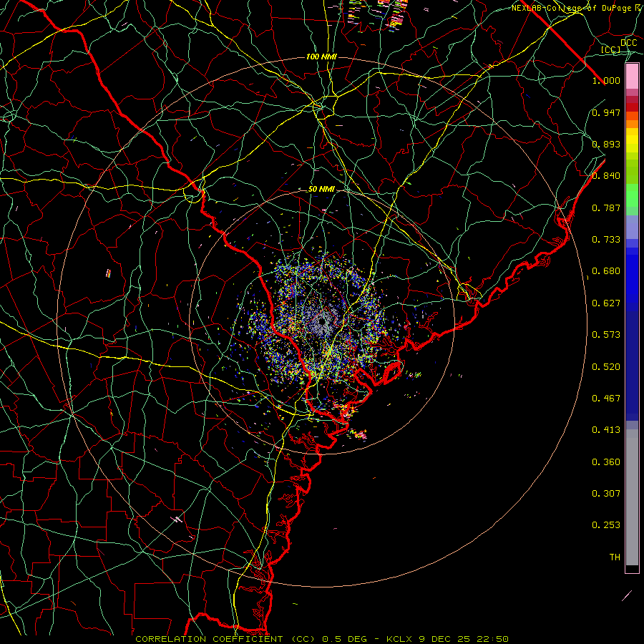Click the 0.893 scale value
The width and height of the screenshot is (644, 644).
point(606,144)
